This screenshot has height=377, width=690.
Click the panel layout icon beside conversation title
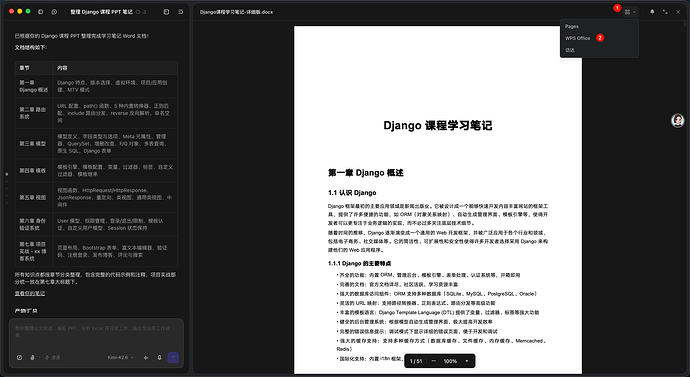(166, 12)
